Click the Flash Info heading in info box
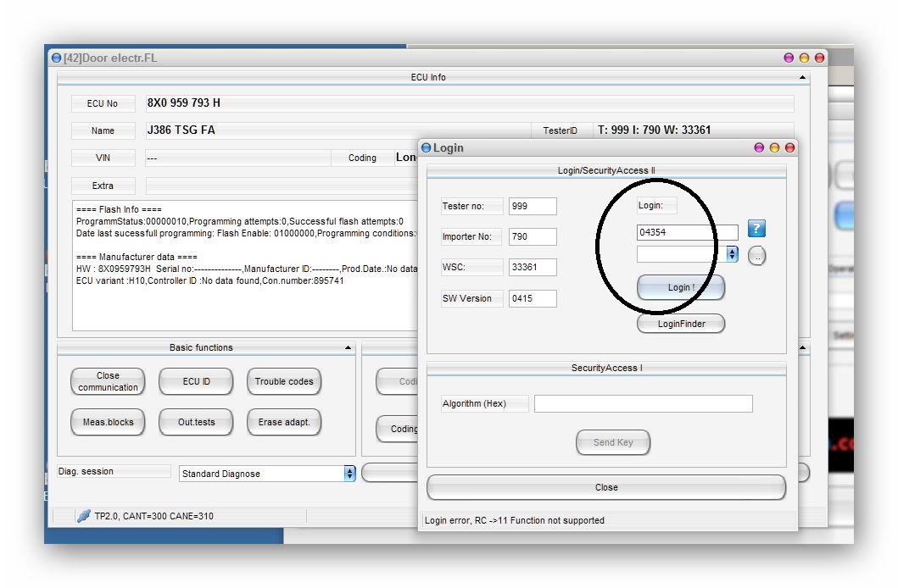This screenshot has width=898, height=588. coord(119,209)
